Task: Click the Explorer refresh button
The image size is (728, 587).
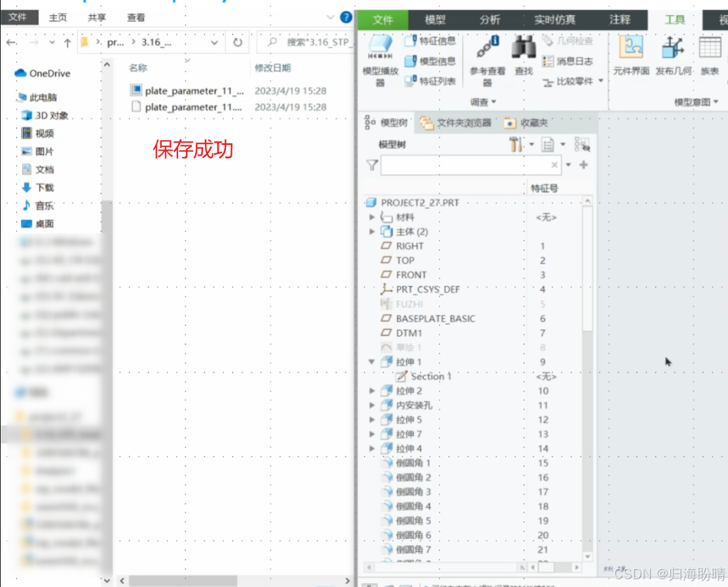Action: click(237, 43)
